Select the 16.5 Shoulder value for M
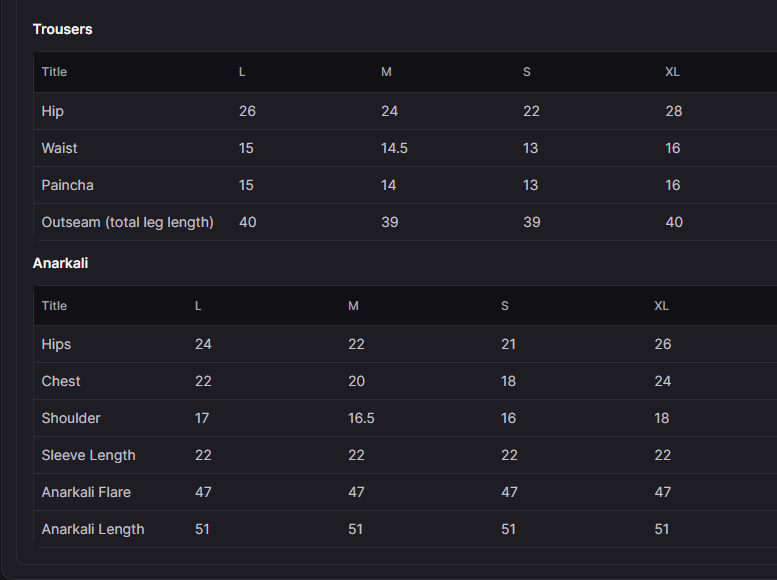This screenshot has width=777, height=580. (x=361, y=418)
